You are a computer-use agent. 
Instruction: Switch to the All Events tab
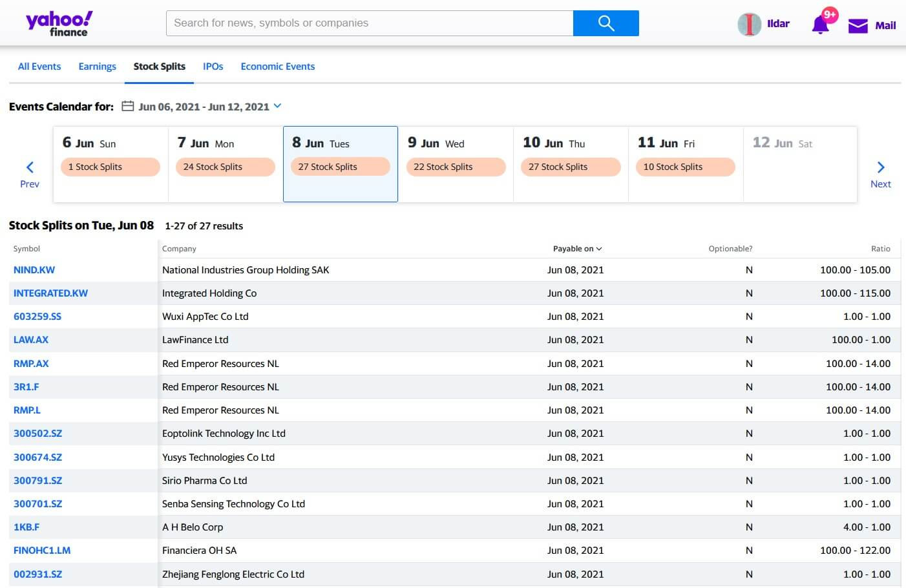point(39,66)
